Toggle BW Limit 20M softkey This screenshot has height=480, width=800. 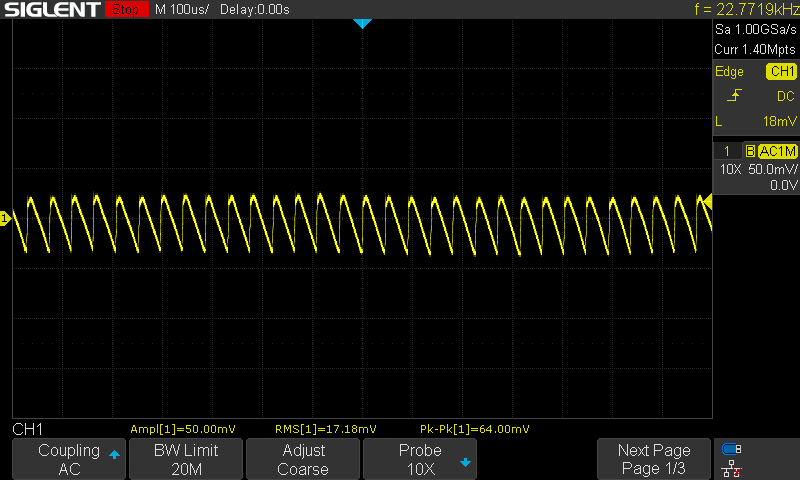click(186, 459)
